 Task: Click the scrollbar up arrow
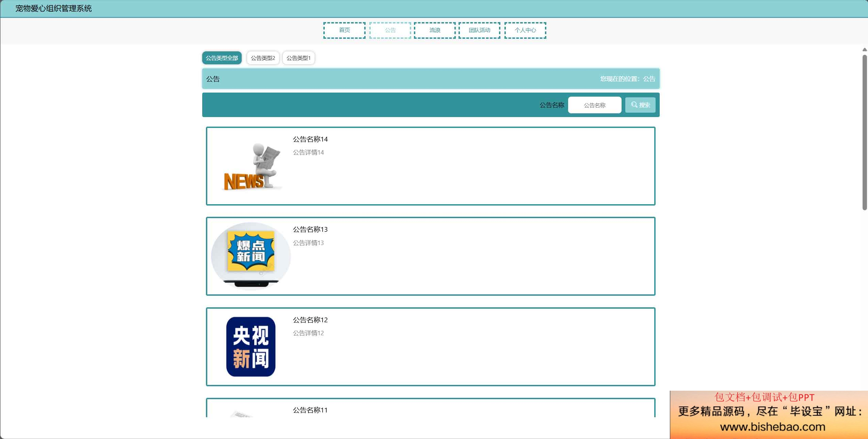[865, 50]
